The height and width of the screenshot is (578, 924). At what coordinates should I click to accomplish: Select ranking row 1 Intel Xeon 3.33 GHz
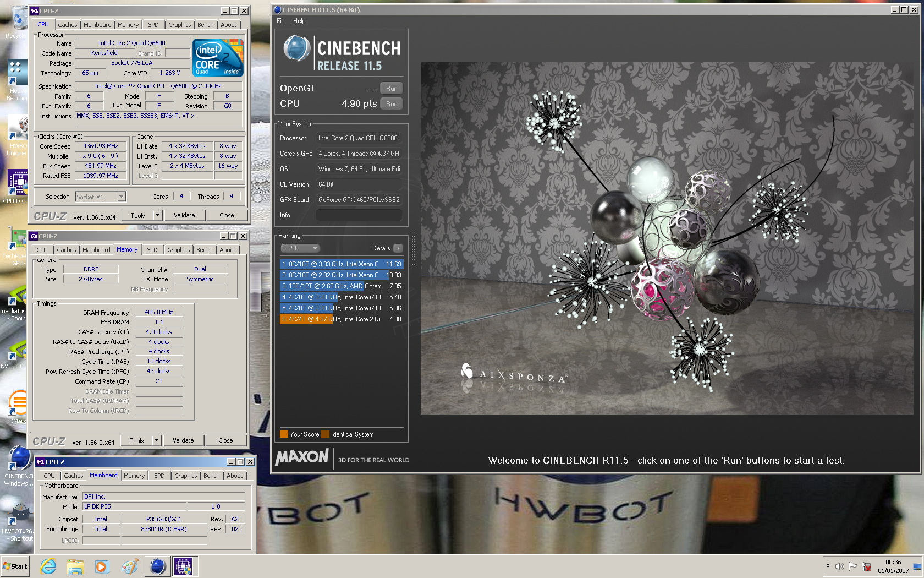pos(342,264)
